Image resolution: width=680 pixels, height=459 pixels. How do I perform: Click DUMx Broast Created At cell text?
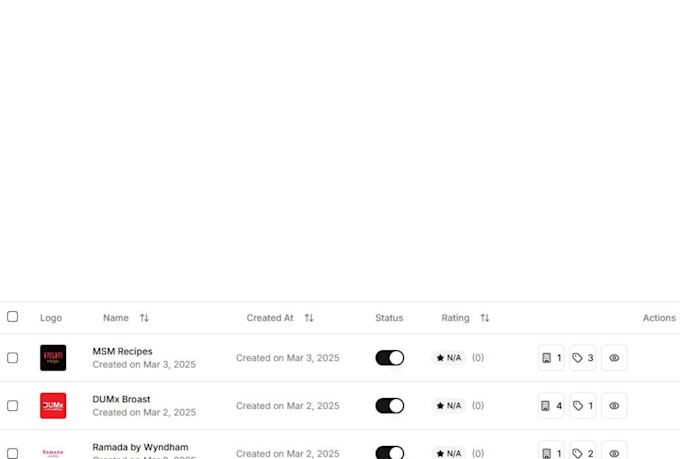pyautogui.click(x=288, y=406)
